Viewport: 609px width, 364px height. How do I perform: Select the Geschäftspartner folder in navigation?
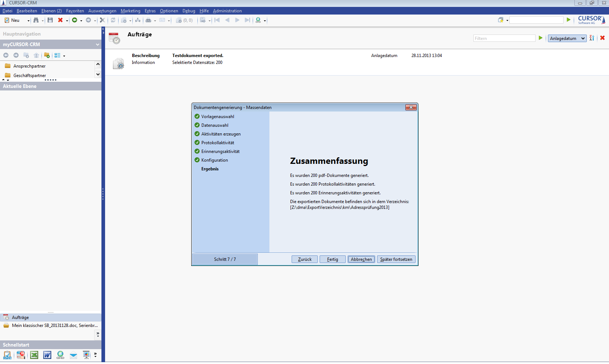29,76
